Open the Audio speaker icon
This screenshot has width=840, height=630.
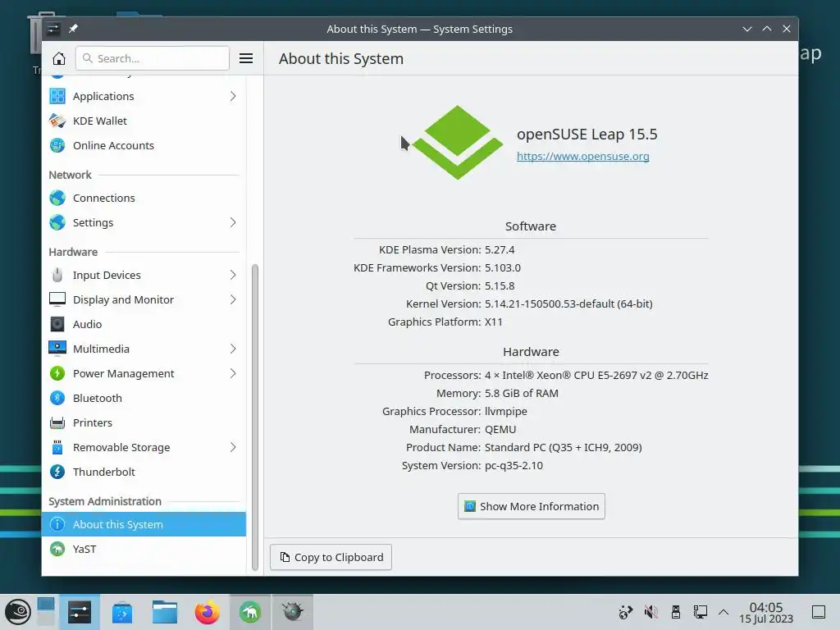(57, 325)
